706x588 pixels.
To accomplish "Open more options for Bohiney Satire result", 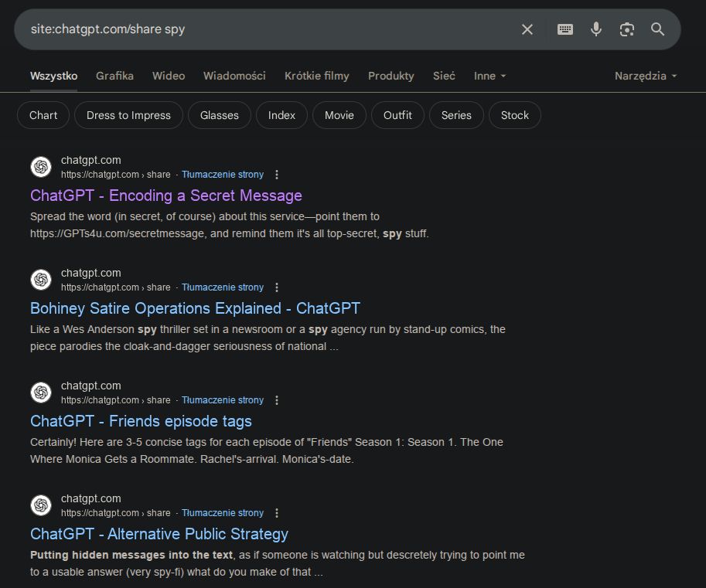I will pyautogui.click(x=277, y=287).
